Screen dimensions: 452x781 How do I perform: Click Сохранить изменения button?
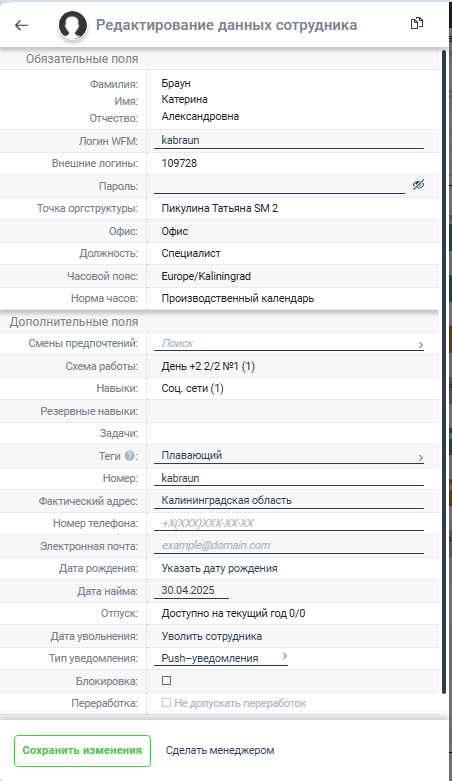tap(82, 751)
